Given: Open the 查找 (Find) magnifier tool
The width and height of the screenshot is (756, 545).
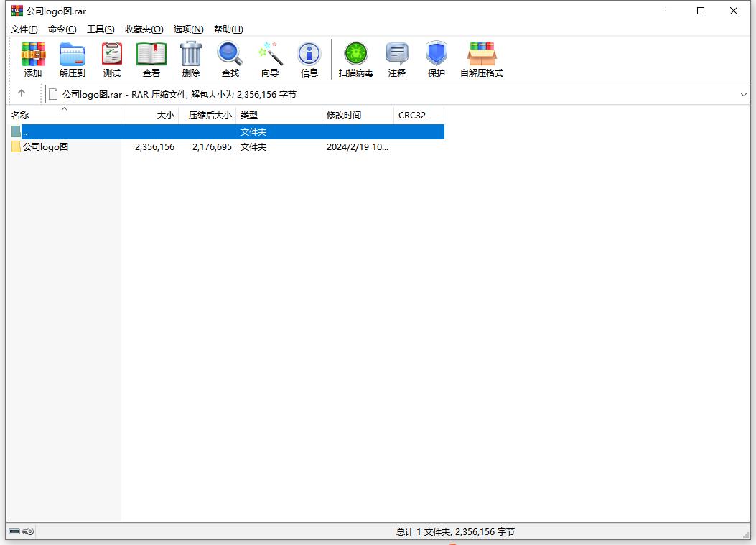Looking at the screenshot, I should (x=230, y=55).
